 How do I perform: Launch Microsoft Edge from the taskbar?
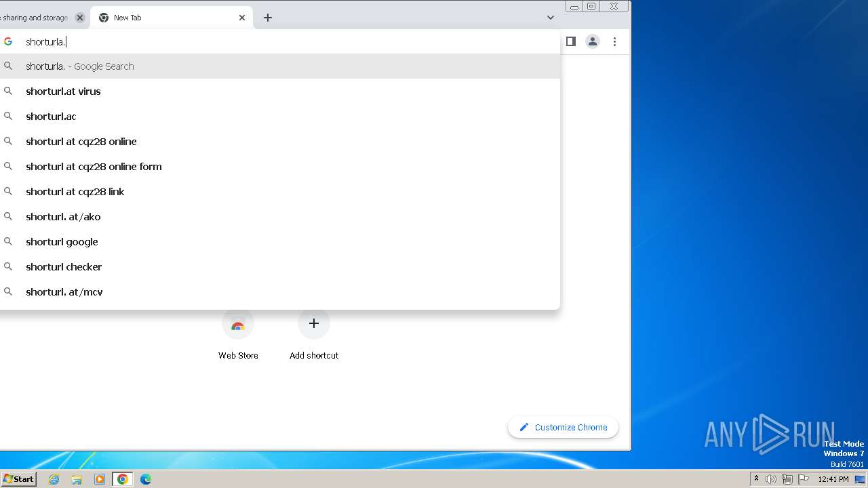(x=146, y=479)
